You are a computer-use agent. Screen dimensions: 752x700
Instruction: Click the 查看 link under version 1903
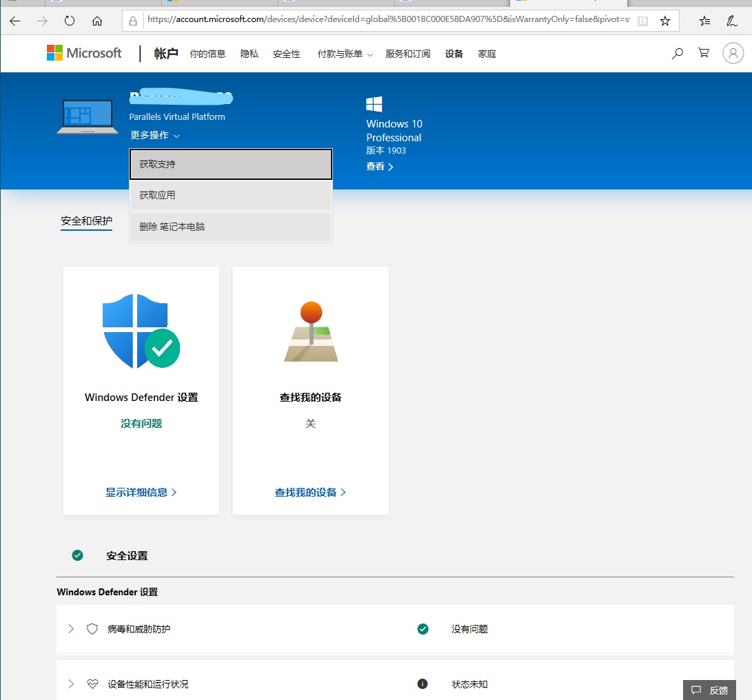click(x=379, y=166)
